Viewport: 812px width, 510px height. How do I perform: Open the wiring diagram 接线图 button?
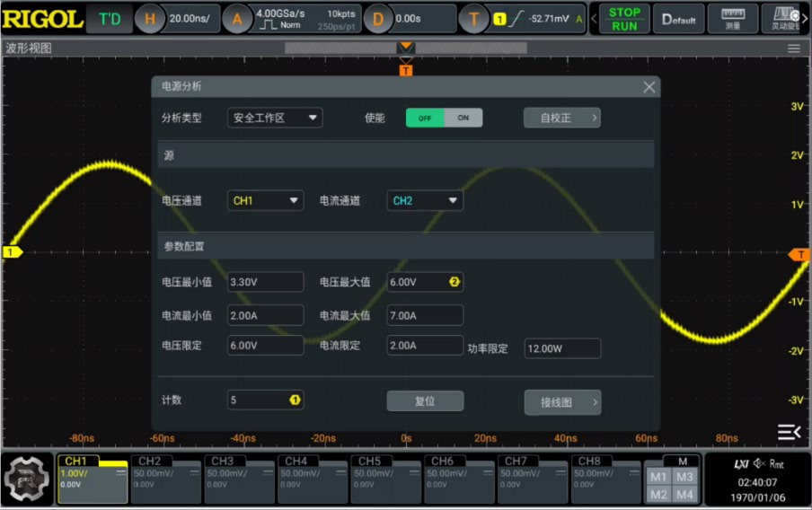pyautogui.click(x=562, y=402)
